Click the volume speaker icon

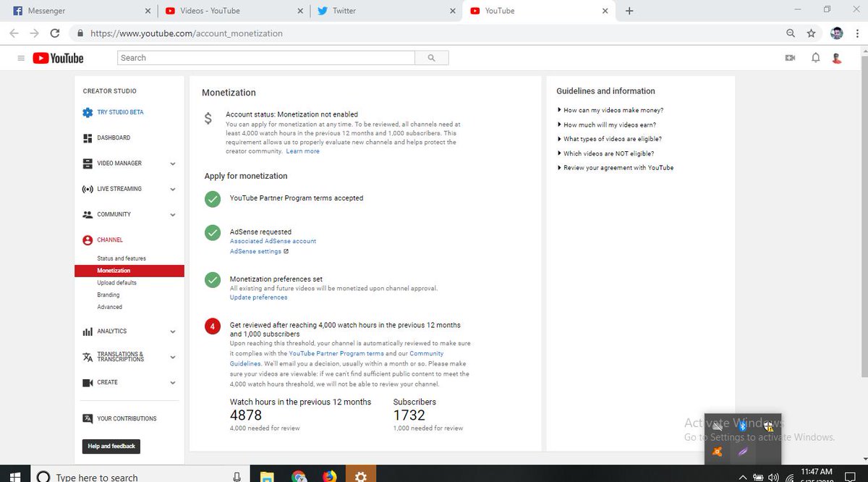773,478
